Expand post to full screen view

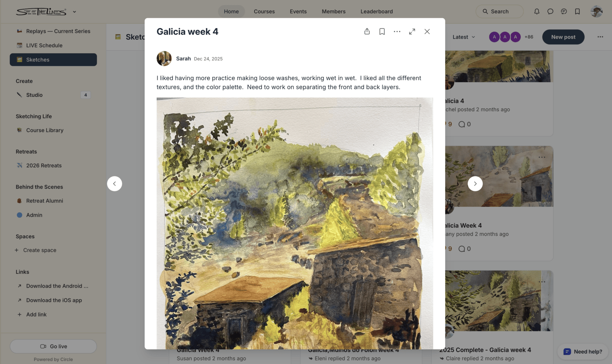(412, 32)
